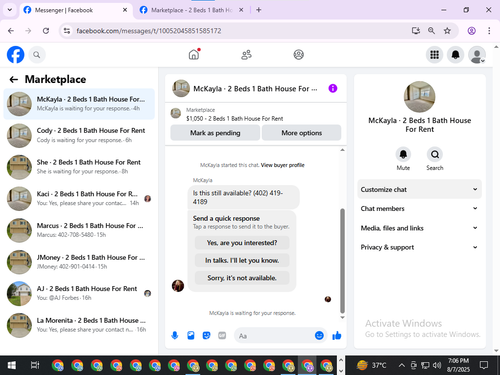Open the Facebook search magnifier icon
Image resolution: width=500 pixels, height=375 pixels.
37,55
